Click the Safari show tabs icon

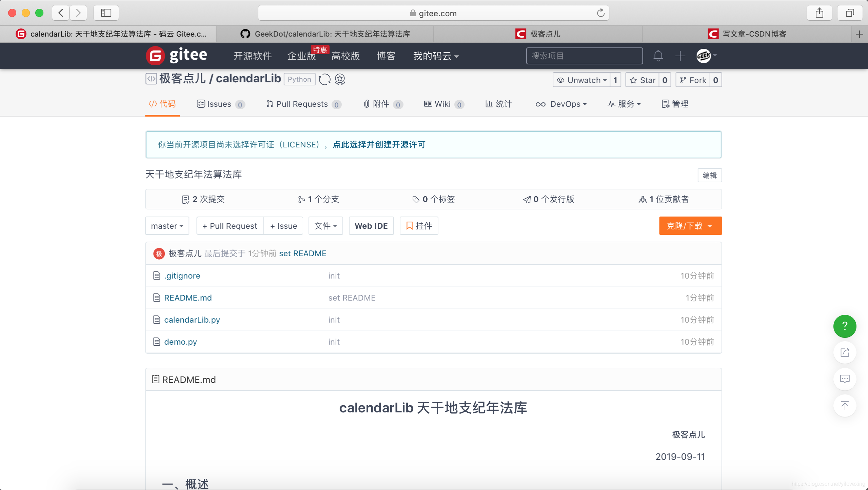click(850, 13)
